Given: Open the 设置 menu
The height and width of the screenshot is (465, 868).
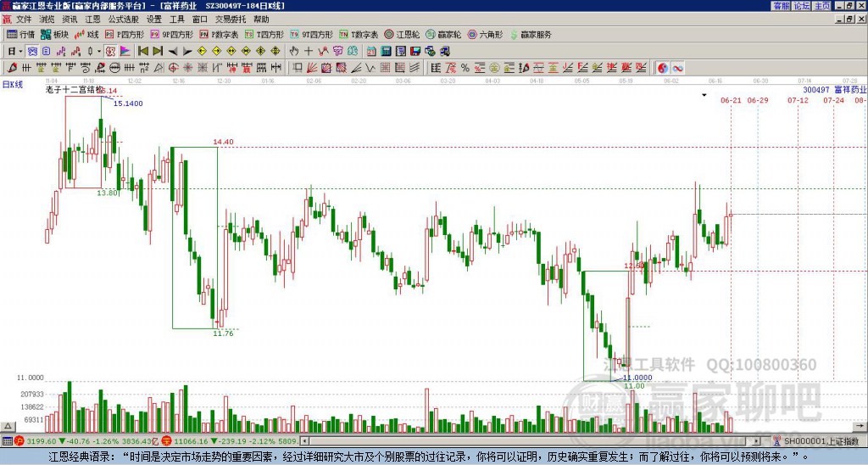Looking at the screenshot, I should [x=154, y=20].
